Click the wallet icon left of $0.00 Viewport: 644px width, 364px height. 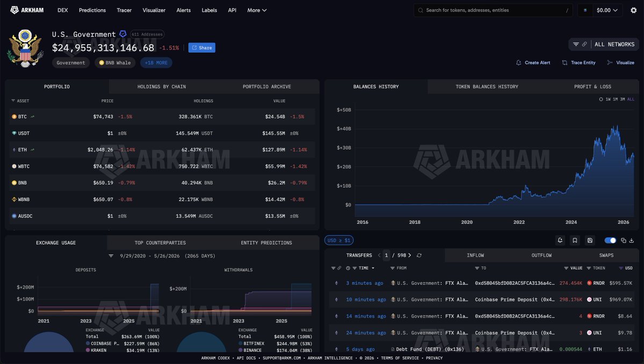(x=585, y=10)
